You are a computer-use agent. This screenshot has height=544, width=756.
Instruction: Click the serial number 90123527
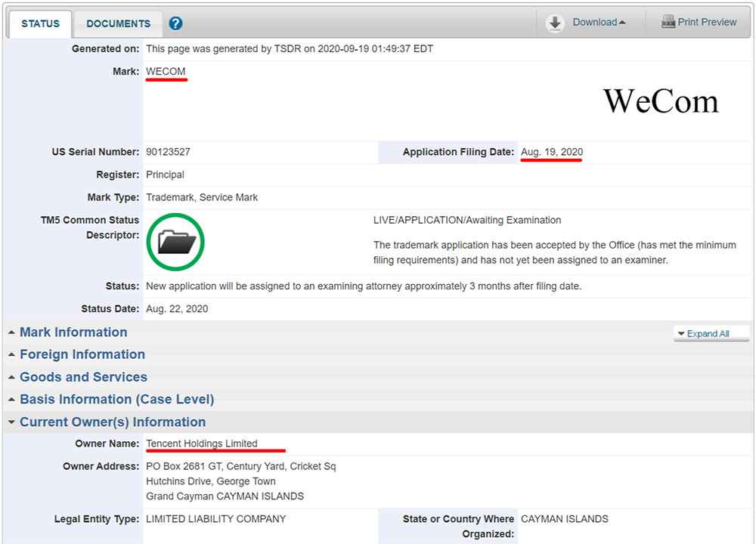(168, 152)
